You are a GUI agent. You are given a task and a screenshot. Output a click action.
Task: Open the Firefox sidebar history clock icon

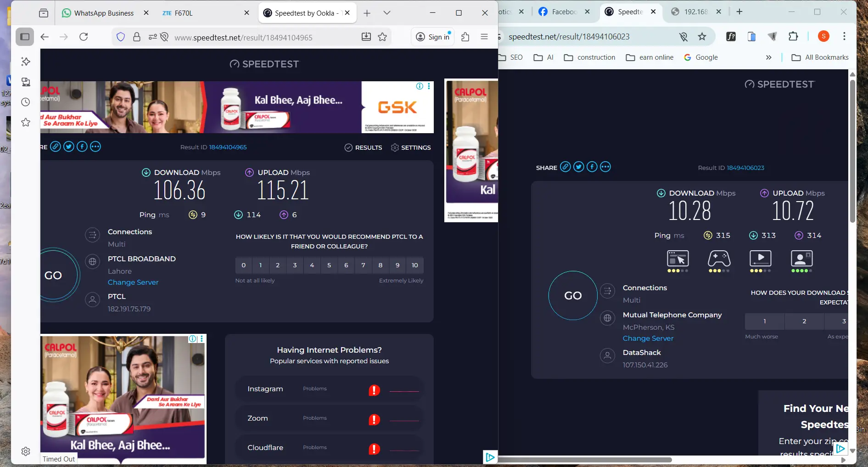[x=26, y=102]
